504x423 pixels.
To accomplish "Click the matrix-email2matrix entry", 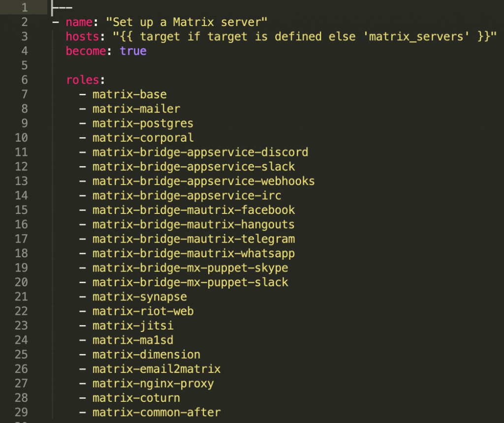I will click(157, 369).
